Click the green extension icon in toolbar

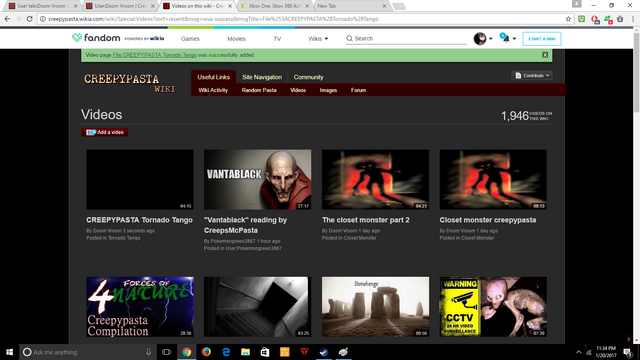click(x=582, y=19)
